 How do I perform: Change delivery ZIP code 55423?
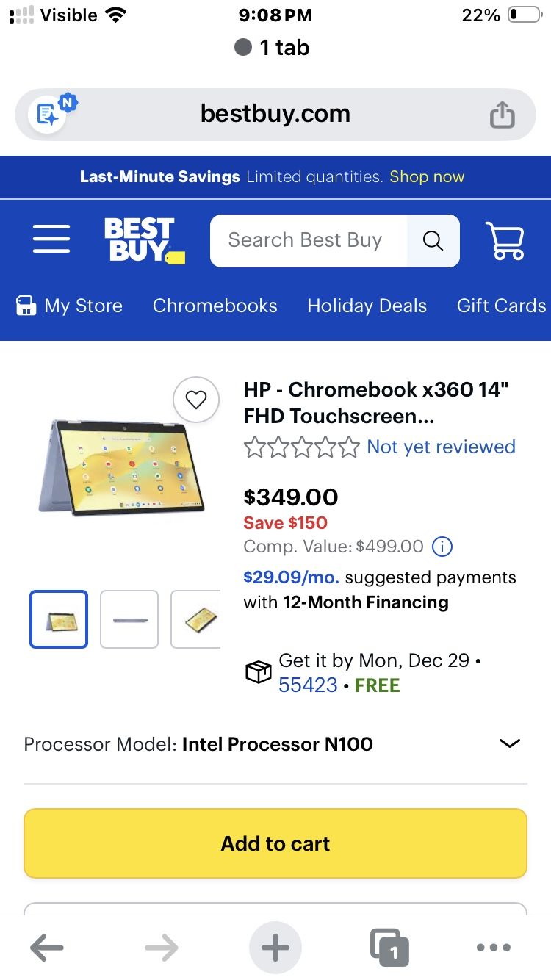(308, 685)
